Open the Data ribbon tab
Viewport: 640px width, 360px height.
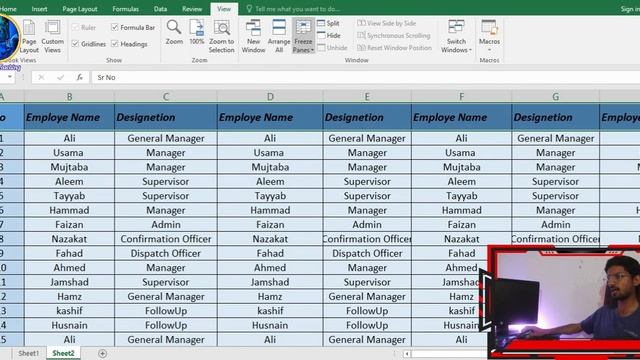coord(160,9)
